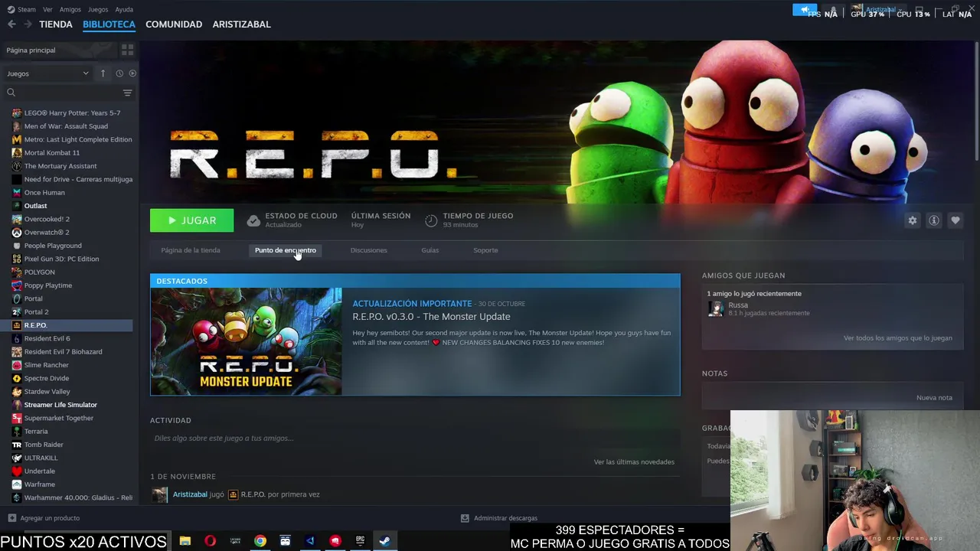Viewport: 980px width, 551px height.
Task: Click the Agregar un producto plus icon
Action: click(11, 518)
